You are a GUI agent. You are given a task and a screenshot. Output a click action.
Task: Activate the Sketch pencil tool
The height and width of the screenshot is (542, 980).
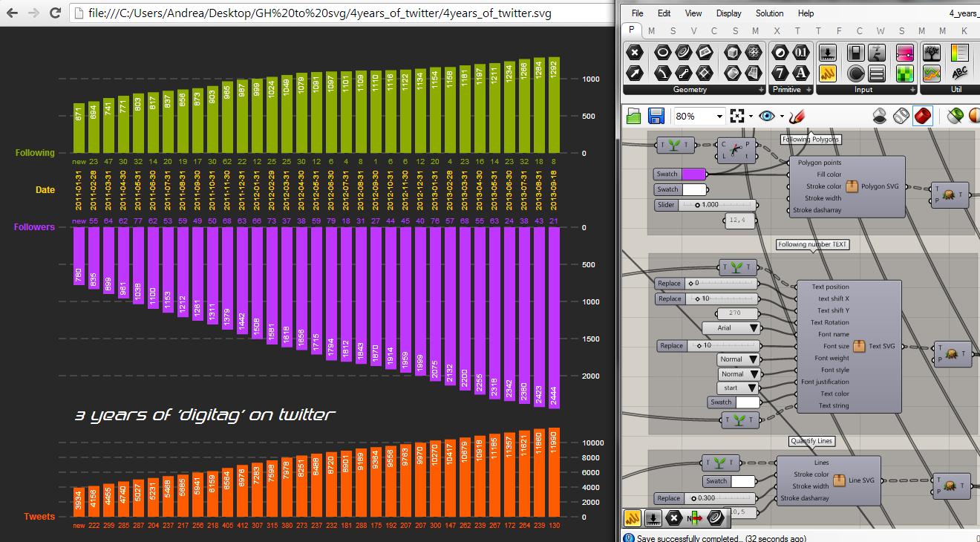pyautogui.click(x=797, y=117)
